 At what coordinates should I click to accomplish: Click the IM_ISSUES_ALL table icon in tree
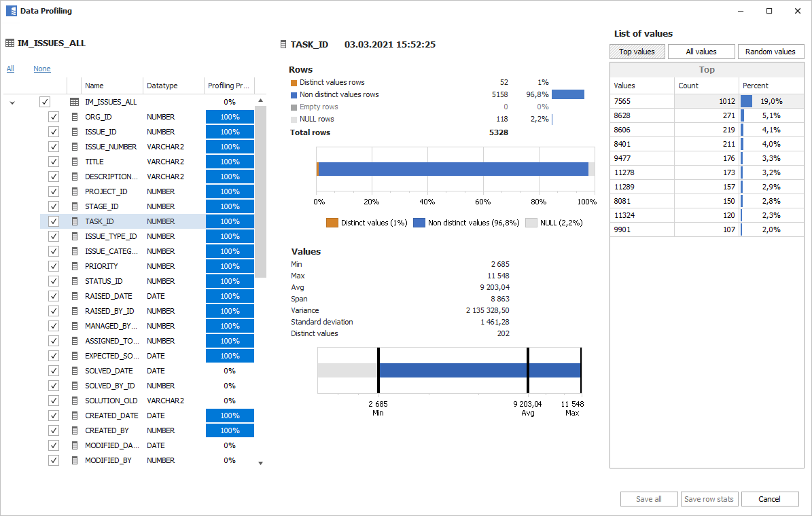(75, 102)
